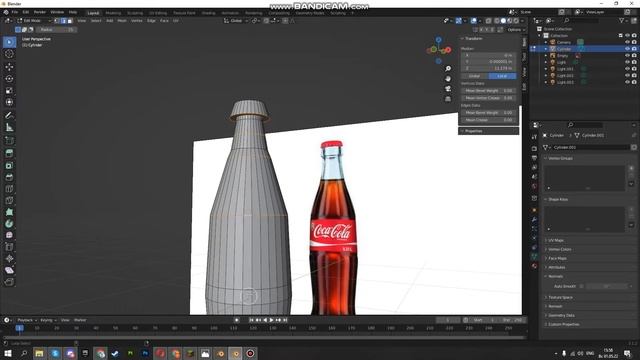Expand the Empty item in outliner
The height and width of the screenshot is (360, 640).
[x=546, y=56]
